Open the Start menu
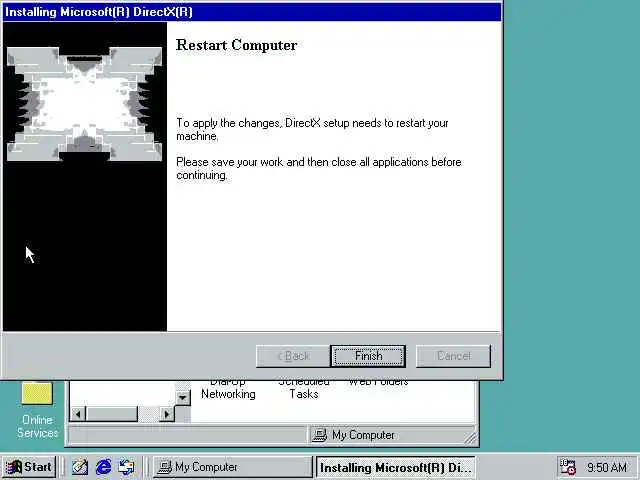Viewport: 640px width, 480px height. coord(29,467)
